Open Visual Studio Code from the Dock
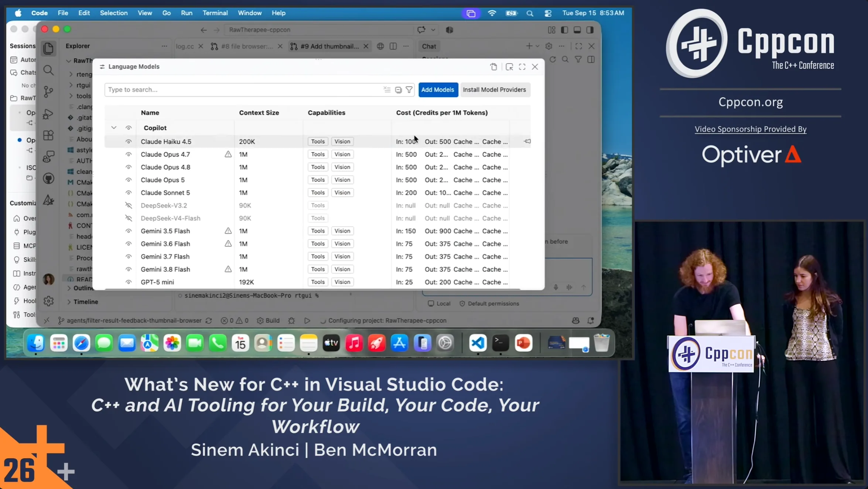The height and width of the screenshot is (489, 868). click(478, 343)
